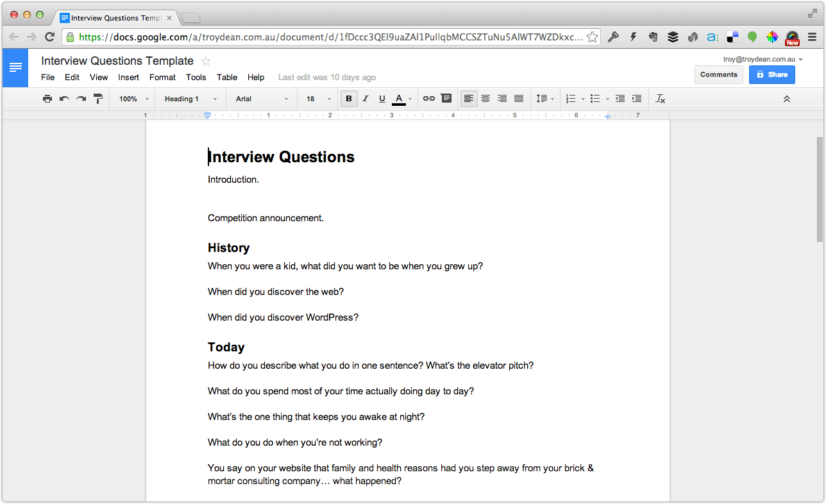Set Left align for the paragraph
This screenshot has height=504, width=826.
tap(469, 99)
